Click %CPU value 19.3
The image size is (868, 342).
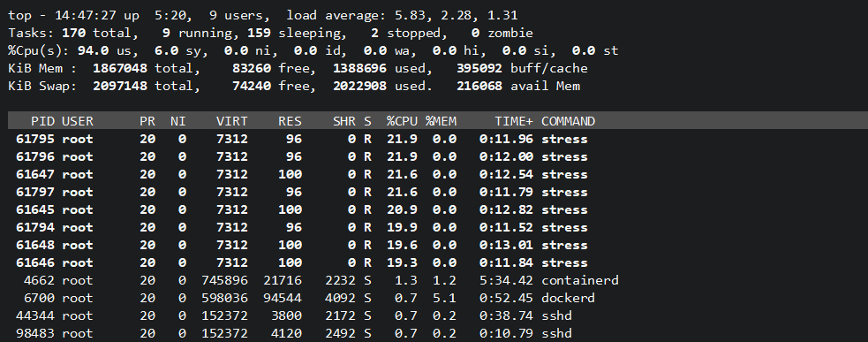pyautogui.click(x=403, y=262)
